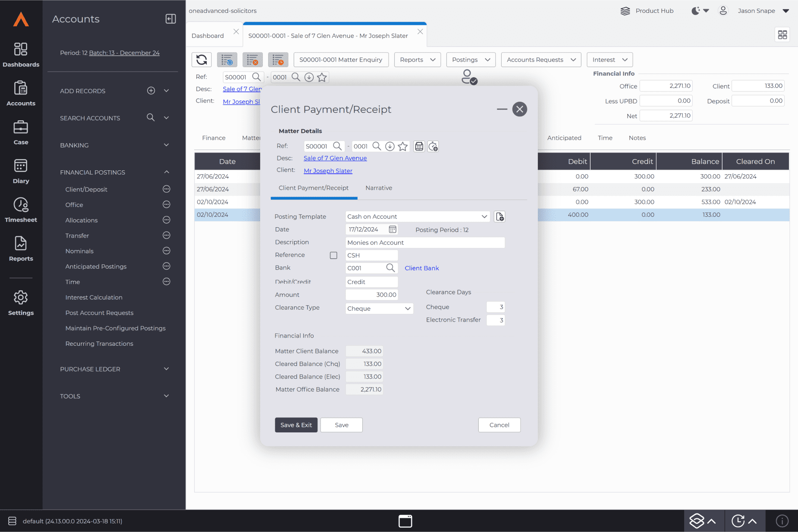Open Product Hub from the top bar
This screenshot has height=532, width=798.
pyautogui.click(x=647, y=11)
